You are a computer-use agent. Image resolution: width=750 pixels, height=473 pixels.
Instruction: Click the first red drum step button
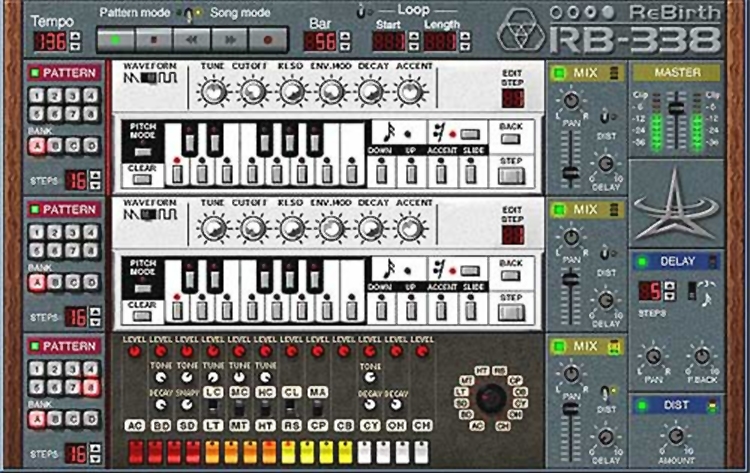[x=135, y=451]
